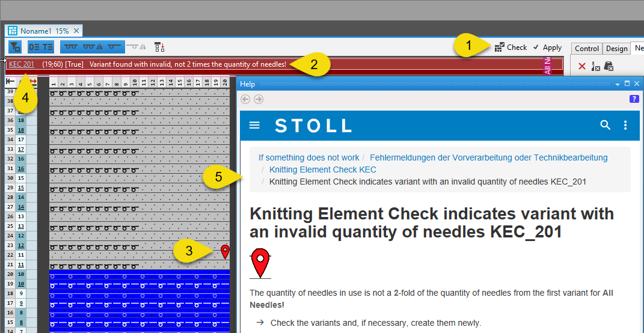This screenshot has width=644, height=333.
Task: Click the Help forward arrow
Action: pos(259,99)
